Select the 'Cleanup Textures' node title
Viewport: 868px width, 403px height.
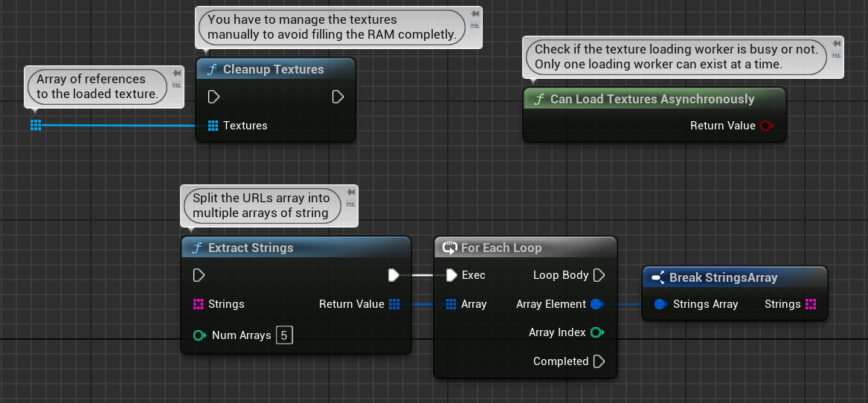[274, 70]
